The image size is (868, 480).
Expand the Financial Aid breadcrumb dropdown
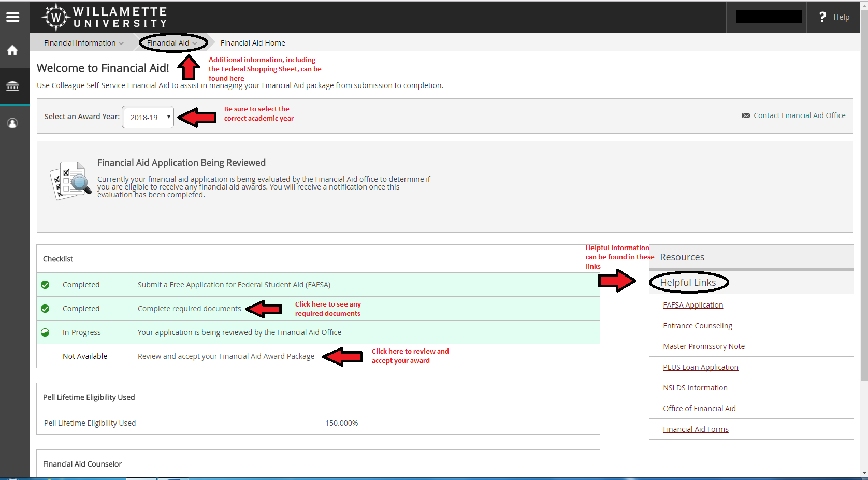(172, 43)
